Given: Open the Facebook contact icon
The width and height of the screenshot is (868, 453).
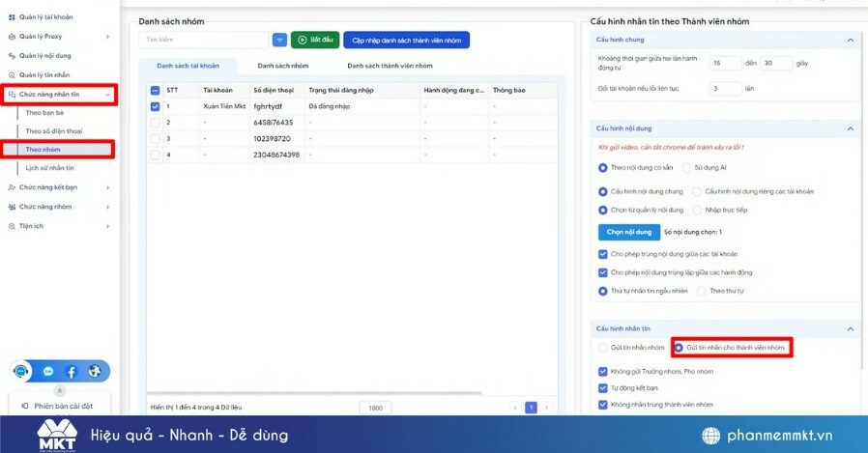Looking at the screenshot, I should (x=72, y=372).
